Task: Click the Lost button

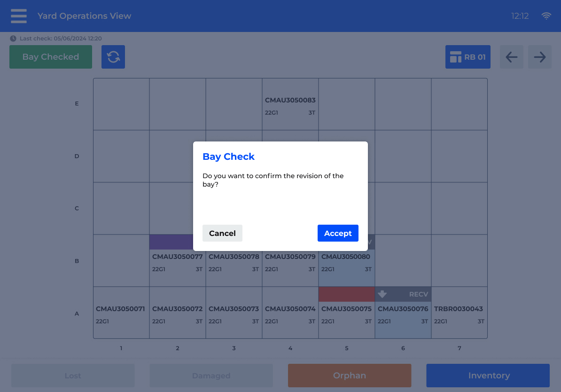Action: tap(73, 376)
